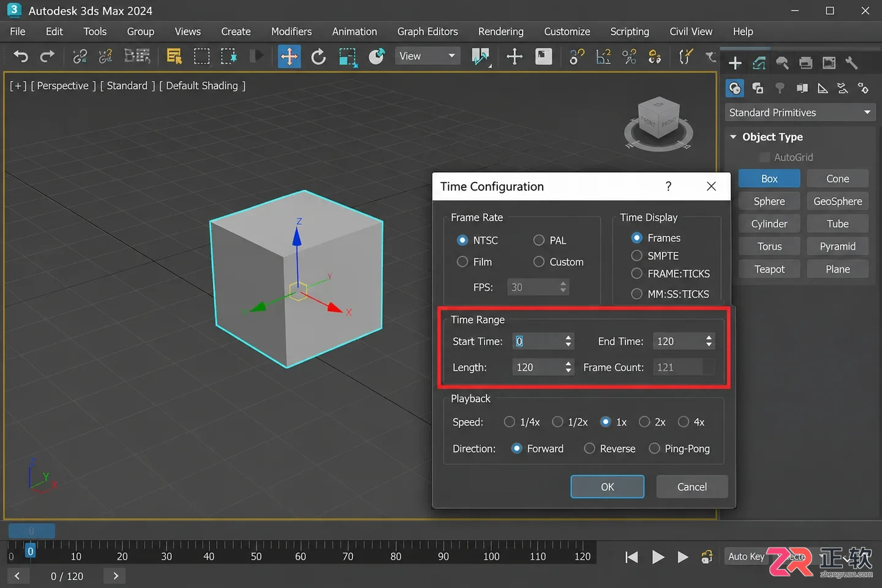
Task: Choose the Rectangular Selection Region icon
Action: (x=202, y=56)
